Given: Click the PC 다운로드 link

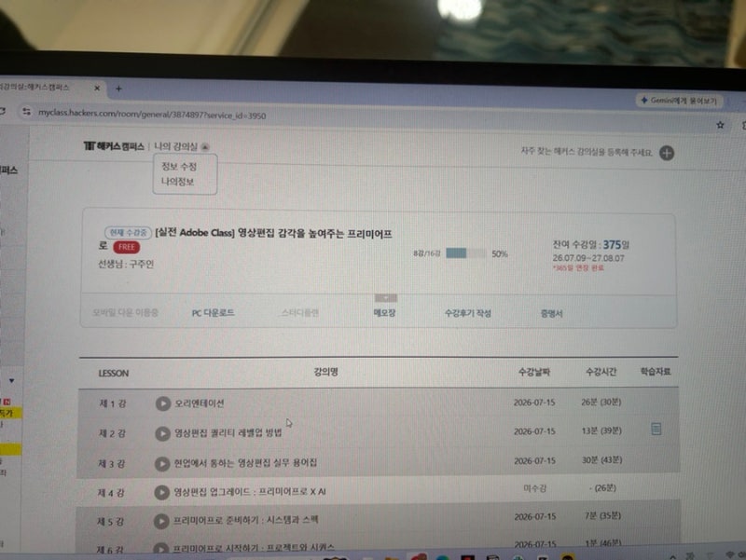Looking at the screenshot, I should pyautogui.click(x=214, y=313).
